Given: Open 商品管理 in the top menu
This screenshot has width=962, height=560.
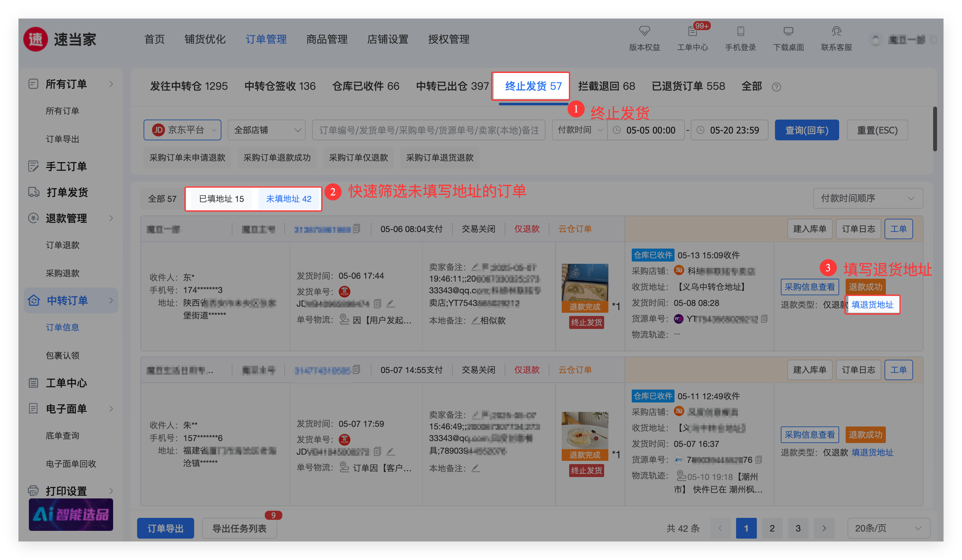Looking at the screenshot, I should click(327, 39).
